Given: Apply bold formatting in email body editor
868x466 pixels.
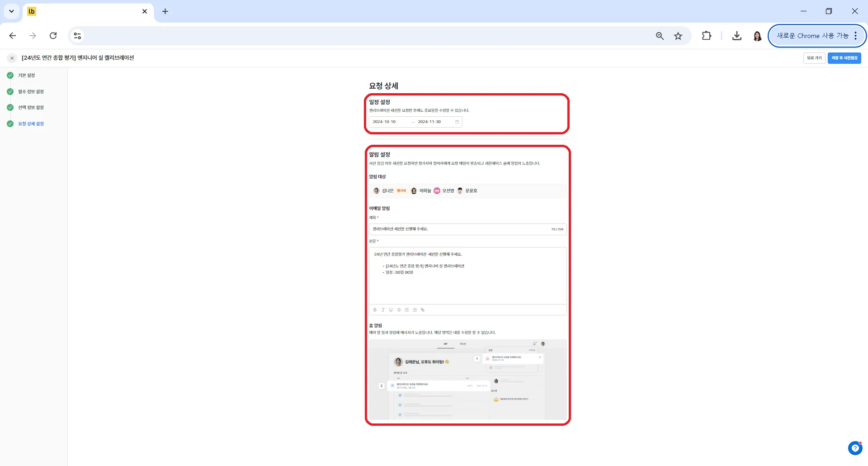Looking at the screenshot, I should (375, 310).
